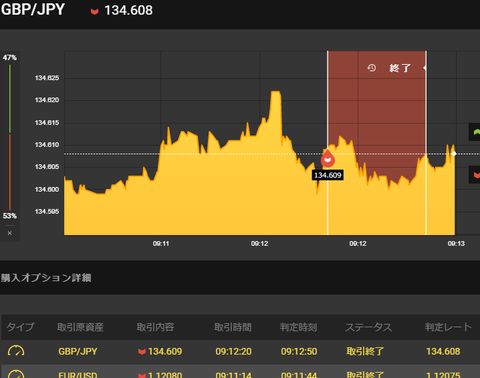
Task: Click the small arrow handle on expiry line
Action: [425, 68]
